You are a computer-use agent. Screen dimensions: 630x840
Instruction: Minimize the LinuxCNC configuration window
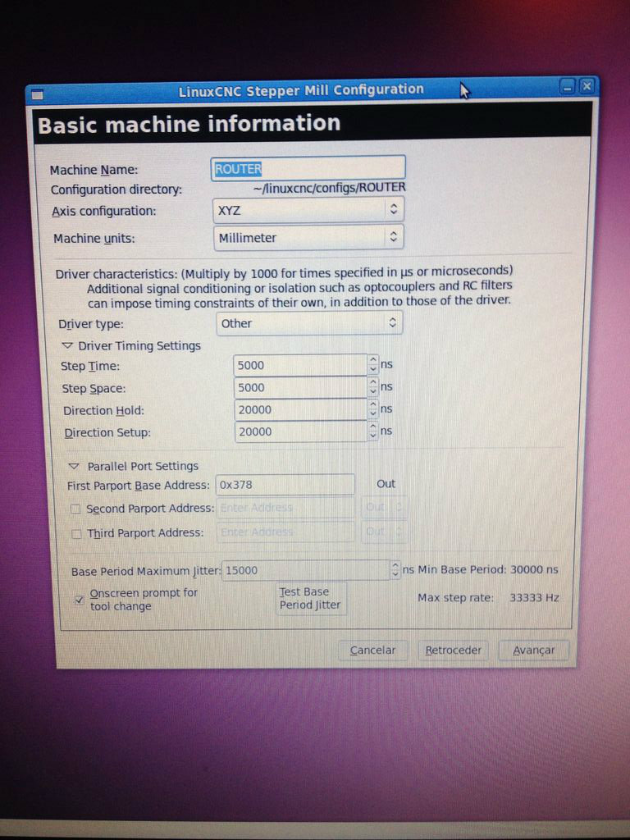pyautogui.click(x=568, y=86)
